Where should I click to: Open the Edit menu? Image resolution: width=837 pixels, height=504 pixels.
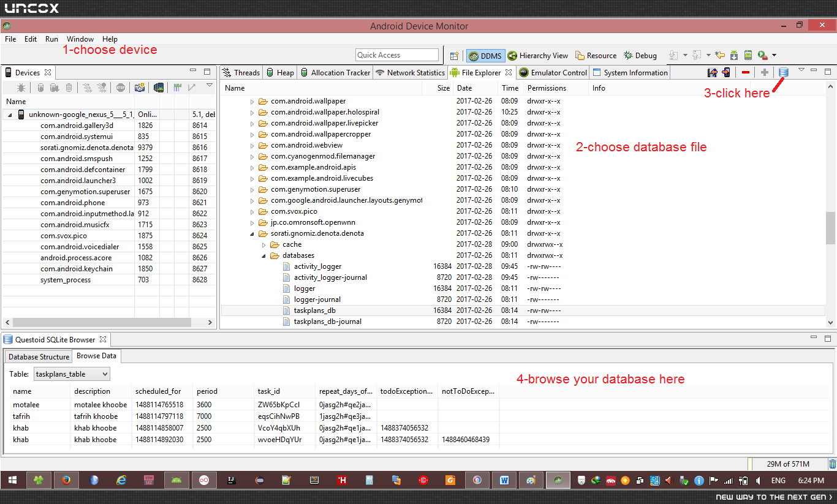31,39
